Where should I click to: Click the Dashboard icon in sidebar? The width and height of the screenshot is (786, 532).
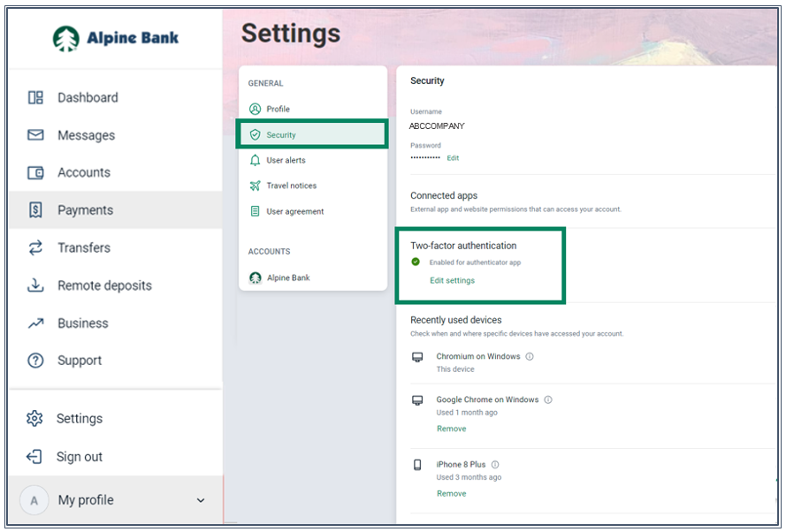pyautogui.click(x=35, y=98)
